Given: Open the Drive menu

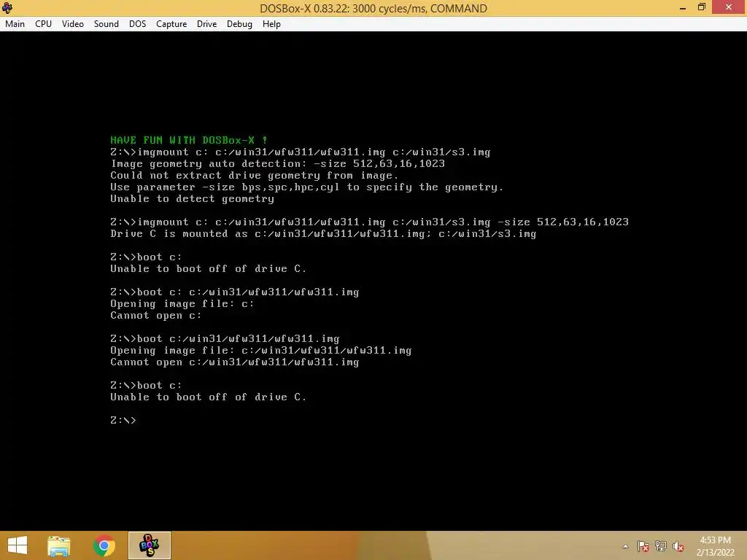Looking at the screenshot, I should click(206, 24).
